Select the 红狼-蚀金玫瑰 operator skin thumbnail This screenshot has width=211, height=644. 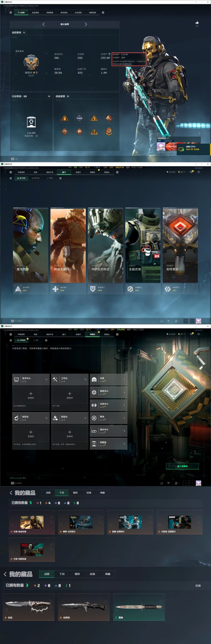[x=32, y=522]
